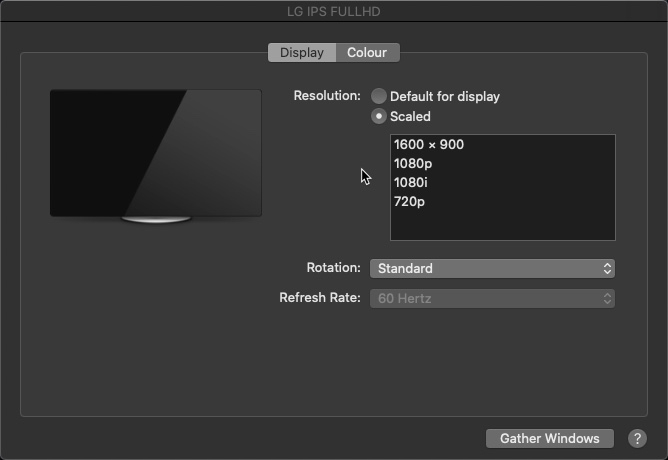The image size is (668, 460).
Task: Click the Gather Windows button
Action: 550,438
